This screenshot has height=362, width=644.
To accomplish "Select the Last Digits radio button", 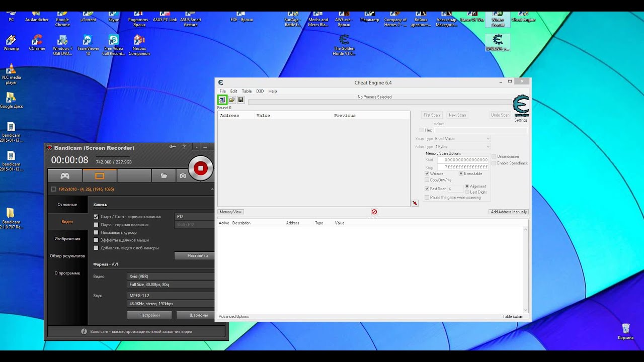I will point(467,192).
